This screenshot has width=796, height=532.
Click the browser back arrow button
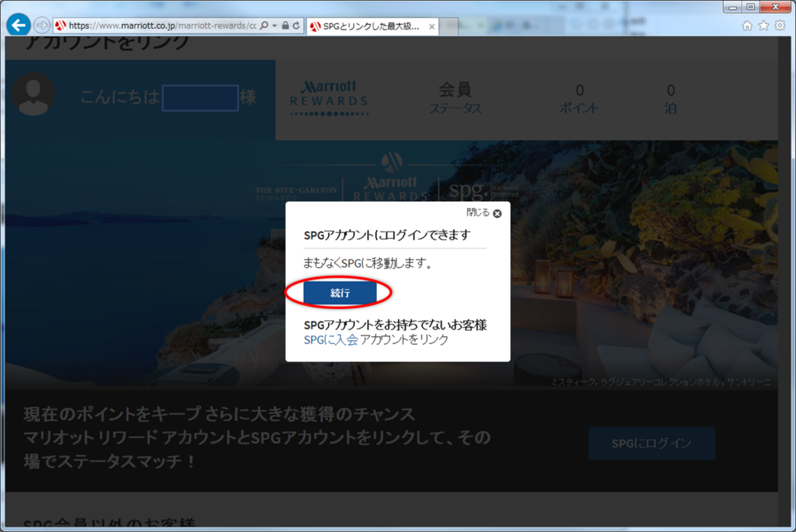coord(19,25)
